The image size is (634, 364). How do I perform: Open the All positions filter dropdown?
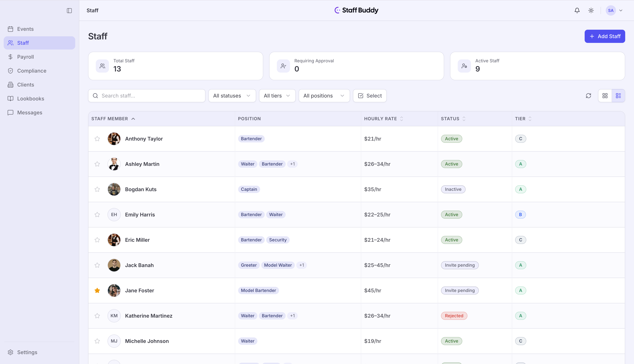[324, 96]
